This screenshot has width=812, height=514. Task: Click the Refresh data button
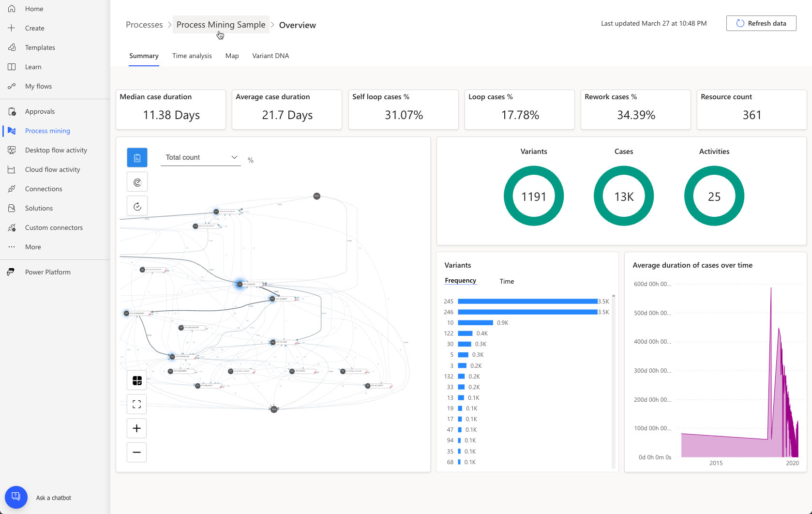761,23
